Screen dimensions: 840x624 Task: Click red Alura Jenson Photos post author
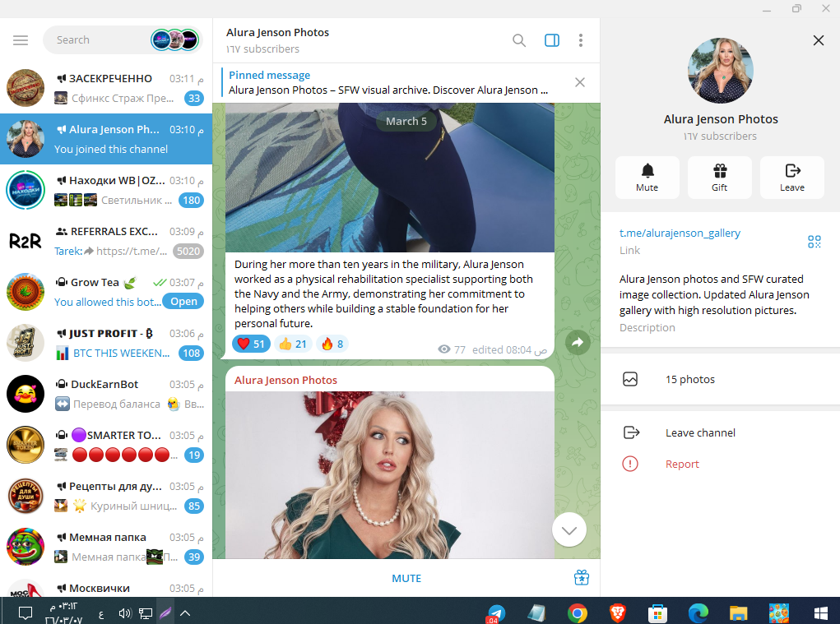pos(285,380)
